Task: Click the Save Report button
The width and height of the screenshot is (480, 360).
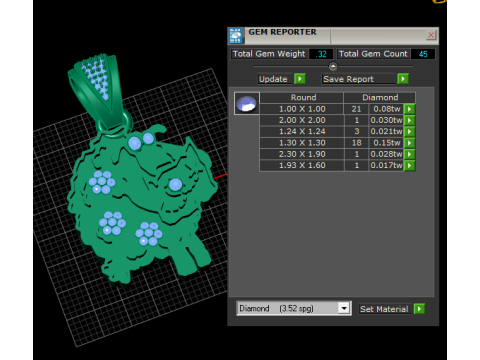Action: pyautogui.click(x=359, y=79)
